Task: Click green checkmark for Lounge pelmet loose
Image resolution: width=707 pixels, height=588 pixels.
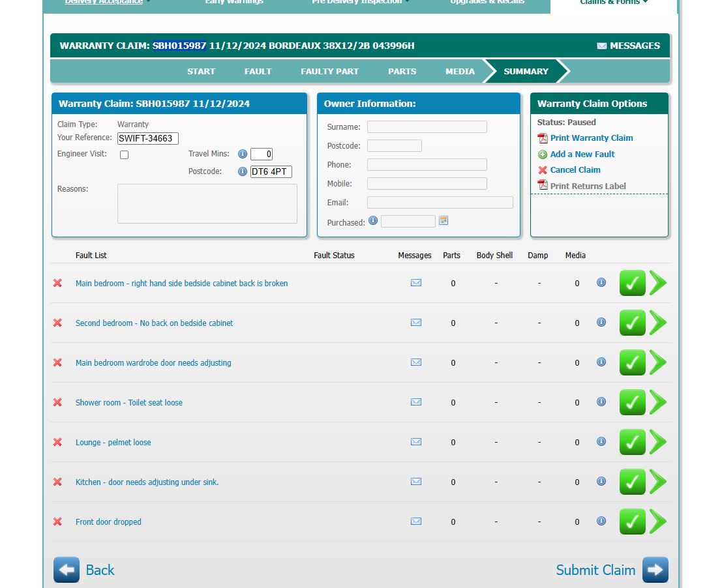Action: click(632, 442)
